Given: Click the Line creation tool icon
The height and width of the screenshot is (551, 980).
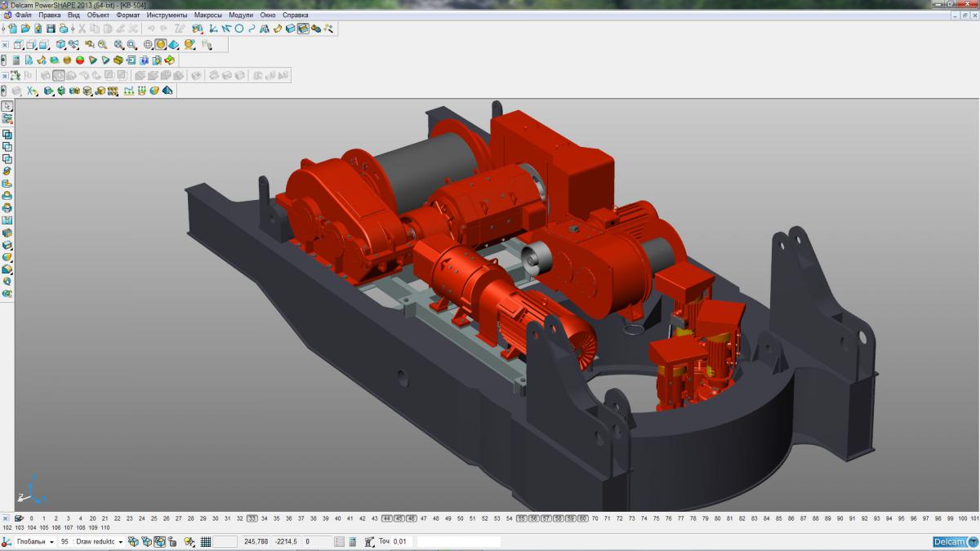Looking at the screenshot, I should [225, 28].
